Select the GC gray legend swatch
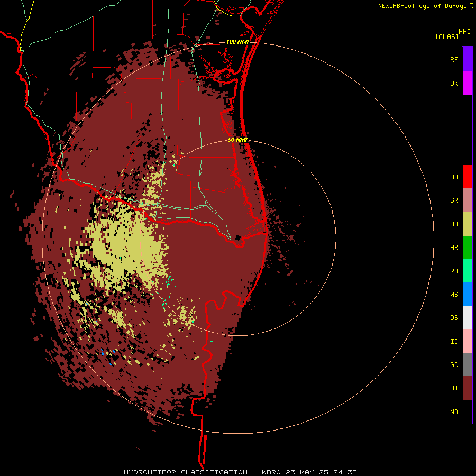This screenshot has width=476, height=476. (x=467, y=364)
